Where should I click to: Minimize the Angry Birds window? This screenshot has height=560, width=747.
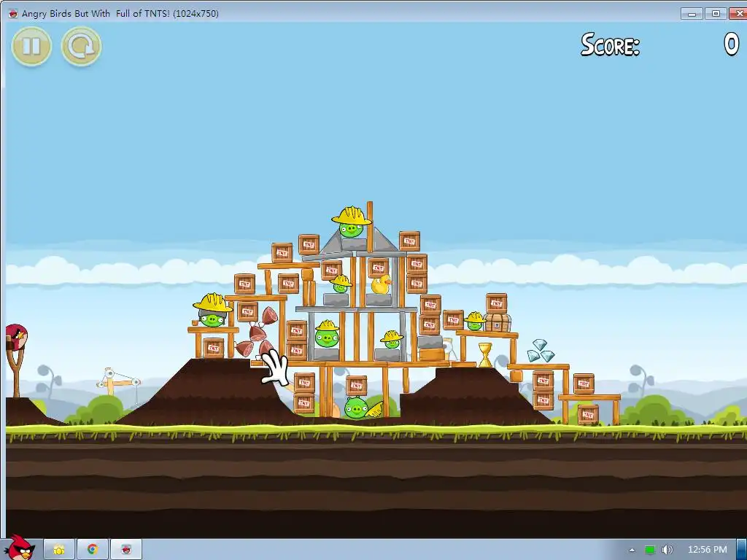[x=692, y=14]
